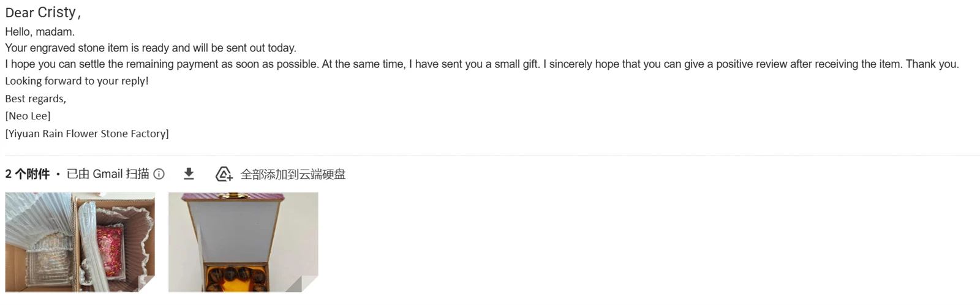The width and height of the screenshot is (980, 305).
Task: Click the Gmail scan info icon
Action: (x=159, y=174)
